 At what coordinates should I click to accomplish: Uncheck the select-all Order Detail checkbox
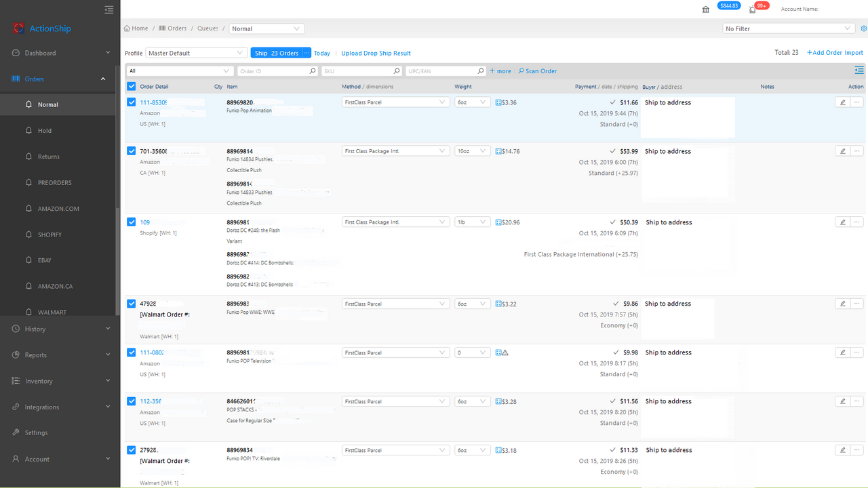pos(131,86)
